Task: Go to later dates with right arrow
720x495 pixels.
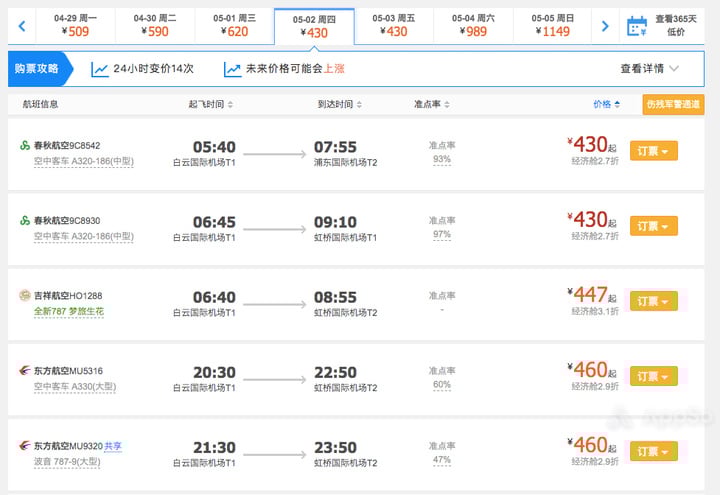Action: 605,26
